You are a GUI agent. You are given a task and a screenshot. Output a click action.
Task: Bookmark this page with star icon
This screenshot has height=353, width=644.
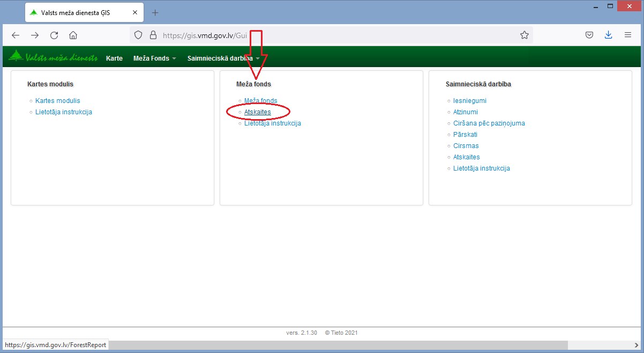[524, 35]
